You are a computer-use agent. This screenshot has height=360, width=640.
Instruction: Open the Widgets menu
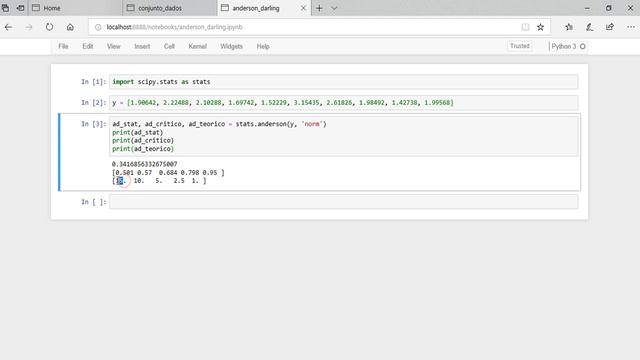click(x=231, y=47)
